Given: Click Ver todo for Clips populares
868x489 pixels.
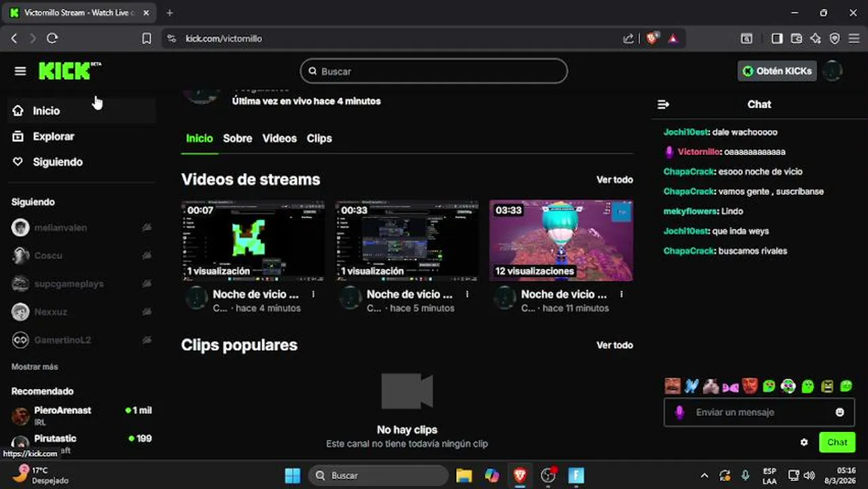Looking at the screenshot, I should pos(615,345).
